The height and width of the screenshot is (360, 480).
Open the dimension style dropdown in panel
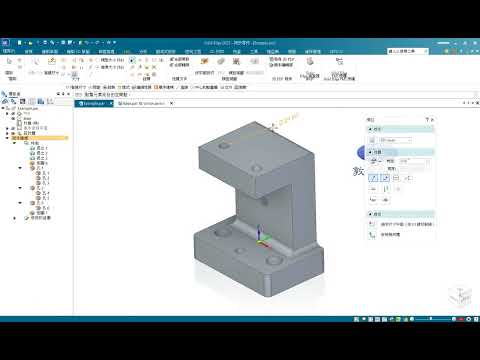[x=396, y=140]
